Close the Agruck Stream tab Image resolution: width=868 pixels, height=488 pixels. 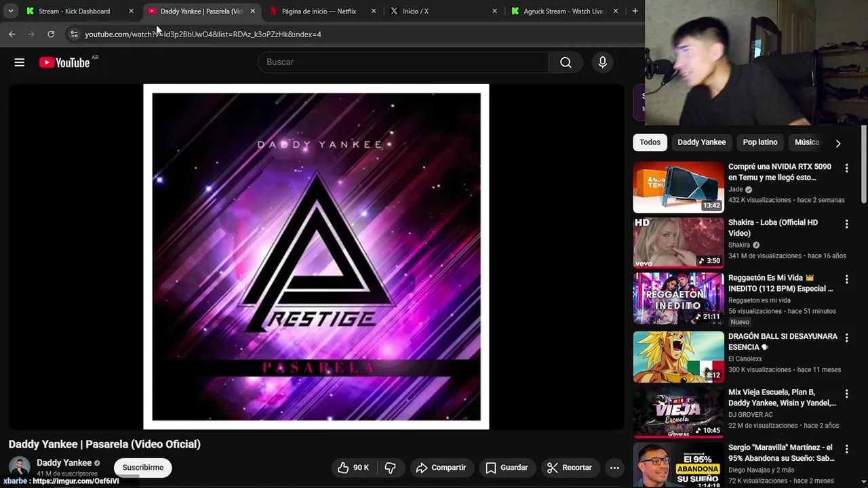coord(615,11)
